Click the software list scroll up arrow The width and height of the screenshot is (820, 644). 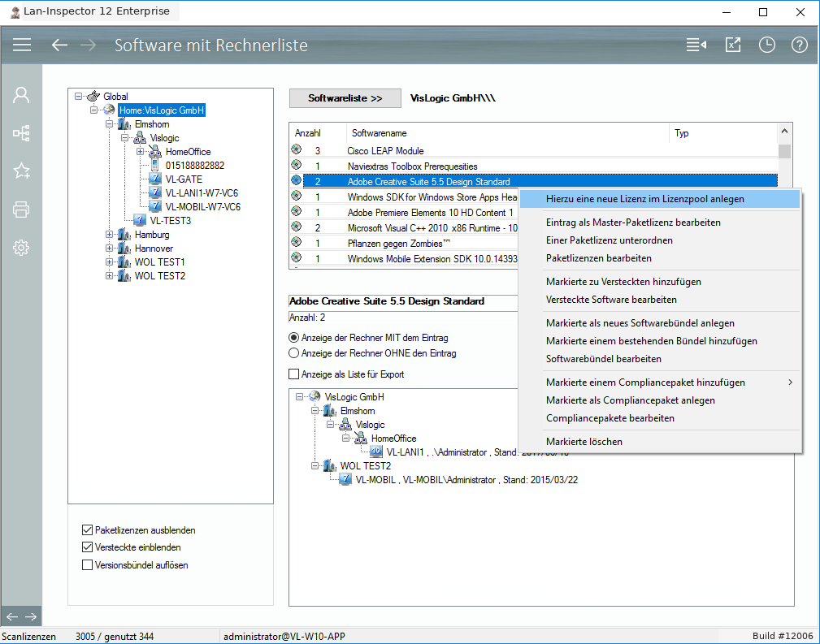(784, 132)
